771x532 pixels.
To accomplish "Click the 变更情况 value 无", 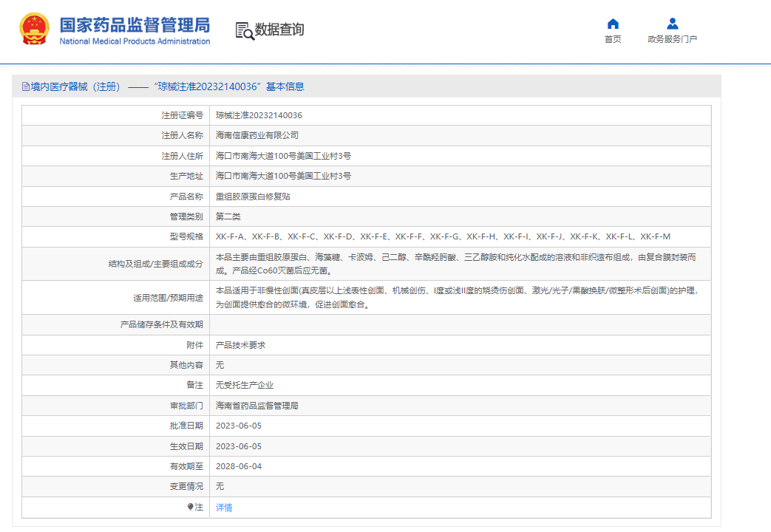I will tap(220, 486).
